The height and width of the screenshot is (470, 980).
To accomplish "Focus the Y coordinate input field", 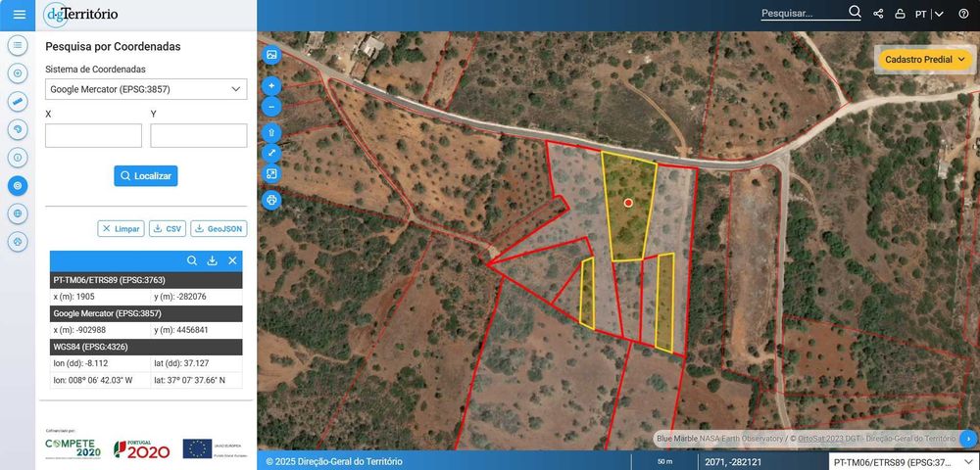I will coord(199,135).
